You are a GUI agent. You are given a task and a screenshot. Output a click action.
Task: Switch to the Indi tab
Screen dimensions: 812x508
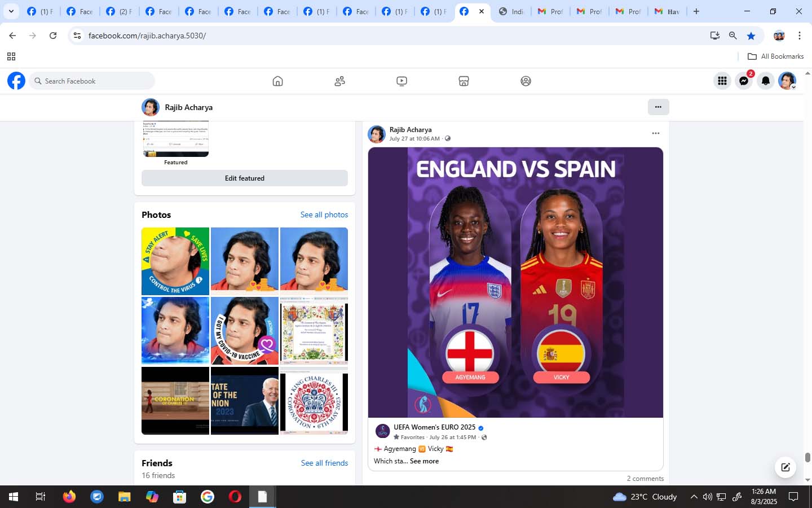(511, 11)
